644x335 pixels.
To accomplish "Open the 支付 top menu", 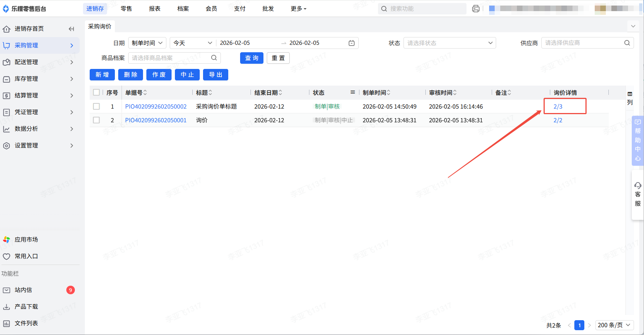I will pos(240,9).
